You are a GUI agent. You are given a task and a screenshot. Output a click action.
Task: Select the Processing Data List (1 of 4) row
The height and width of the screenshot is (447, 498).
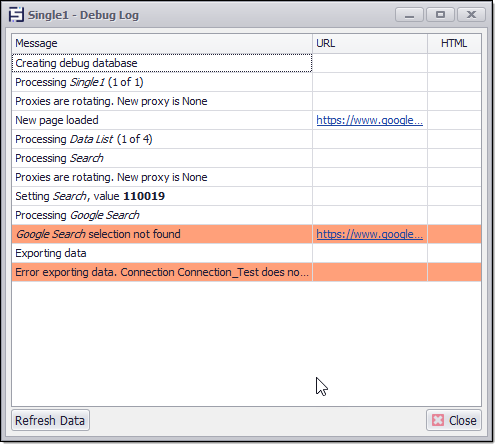coord(246,139)
